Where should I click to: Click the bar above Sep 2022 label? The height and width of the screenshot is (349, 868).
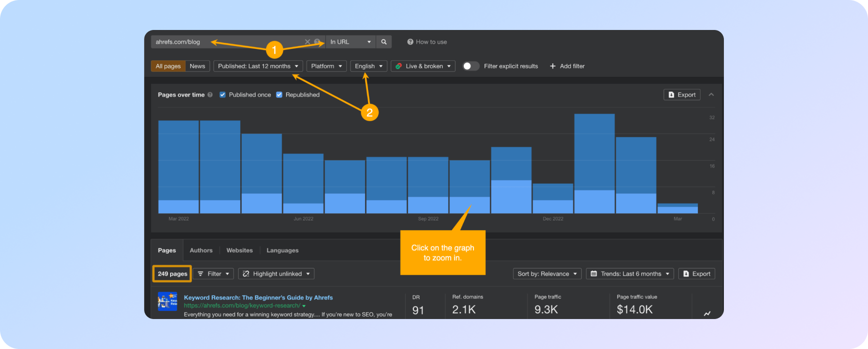(x=428, y=185)
